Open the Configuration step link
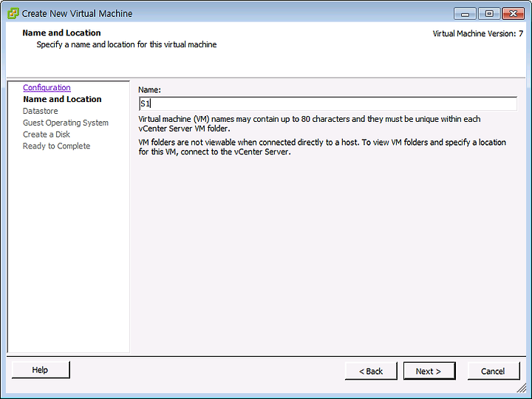The image size is (532, 399). point(47,87)
